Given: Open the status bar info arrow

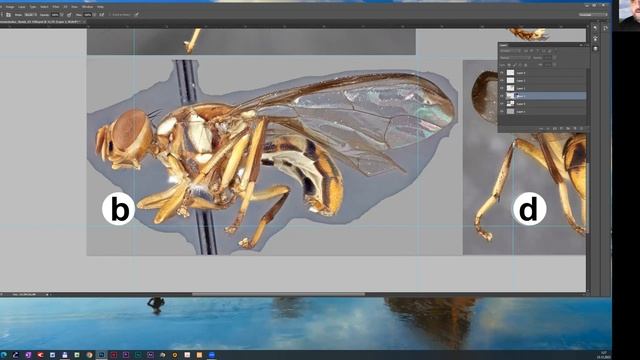Looking at the screenshot, I should (x=47, y=294).
